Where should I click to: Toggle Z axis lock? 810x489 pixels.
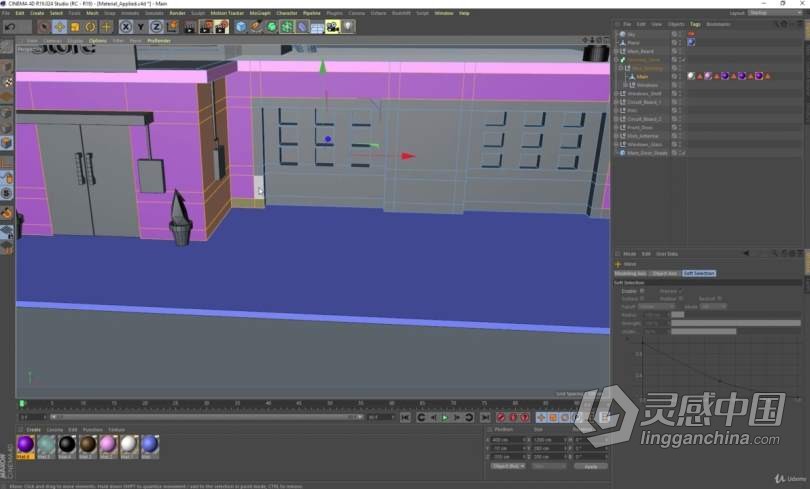156,27
